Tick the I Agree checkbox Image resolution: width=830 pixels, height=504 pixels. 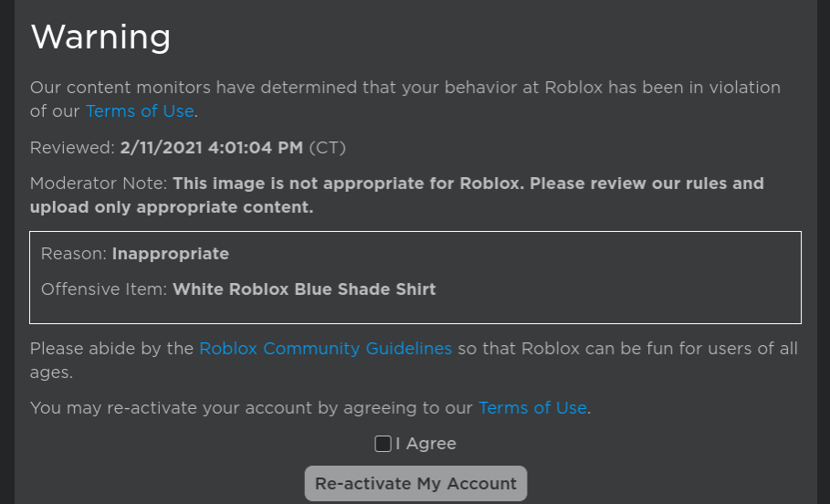click(x=383, y=445)
